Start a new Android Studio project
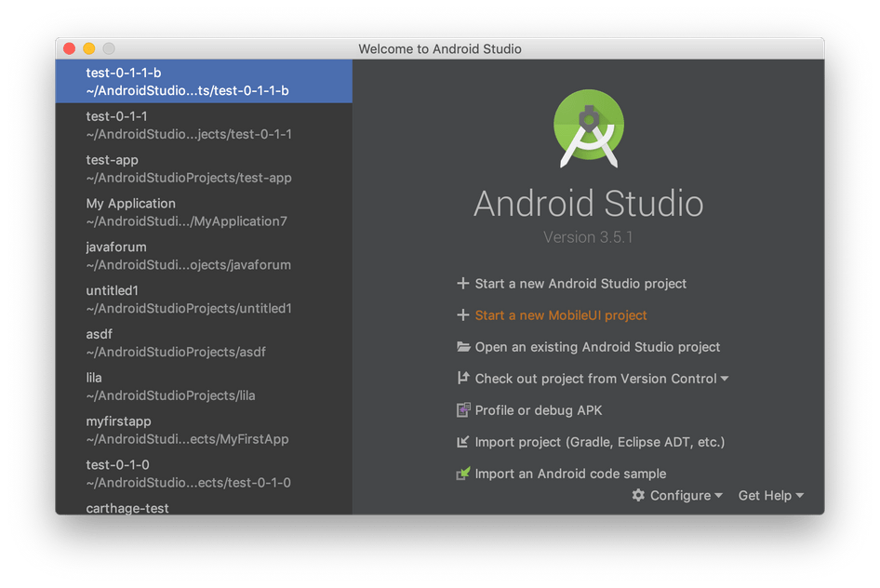 [x=580, y=284]
